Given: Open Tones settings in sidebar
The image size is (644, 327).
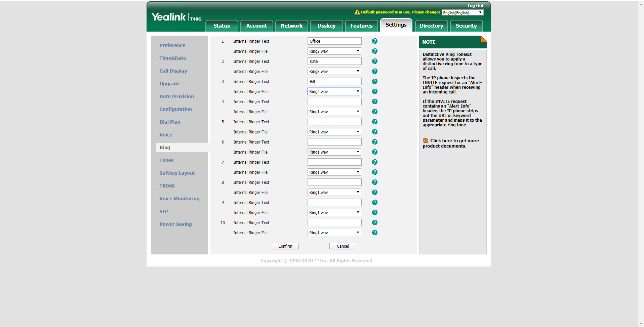Looking at the screenshot, I should pos(167,160).
